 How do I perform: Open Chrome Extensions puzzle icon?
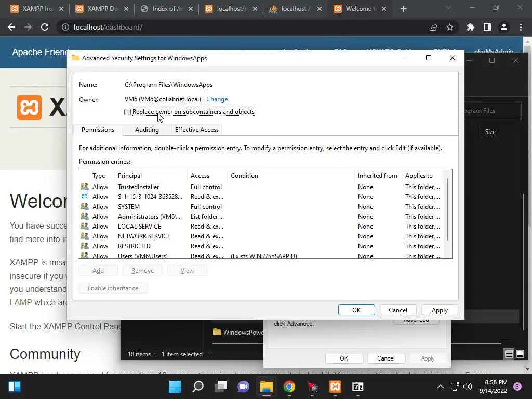[x=471, y=27]
